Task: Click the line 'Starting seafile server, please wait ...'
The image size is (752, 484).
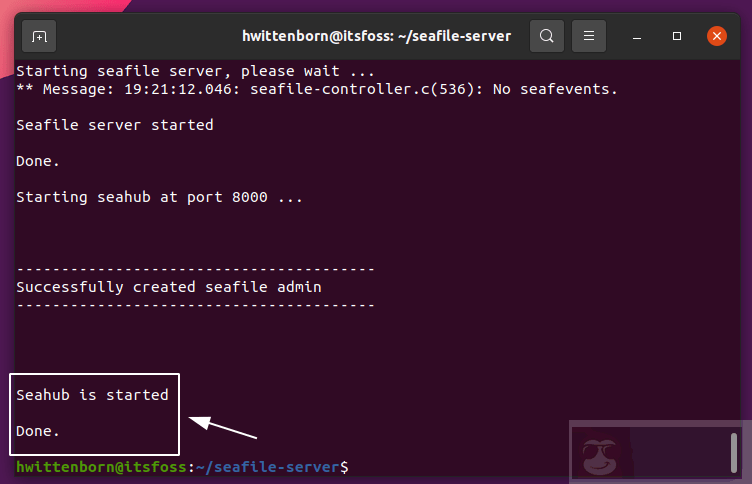Action: (x=195, y=71)
